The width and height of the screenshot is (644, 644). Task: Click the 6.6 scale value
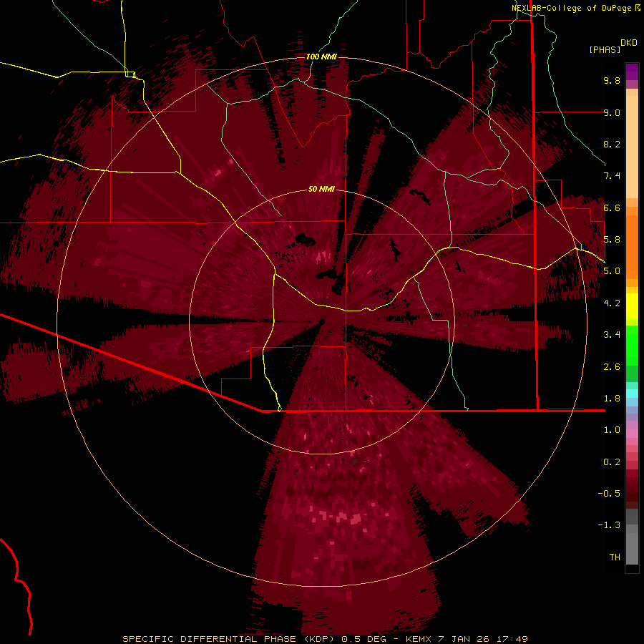click(612, 208)
